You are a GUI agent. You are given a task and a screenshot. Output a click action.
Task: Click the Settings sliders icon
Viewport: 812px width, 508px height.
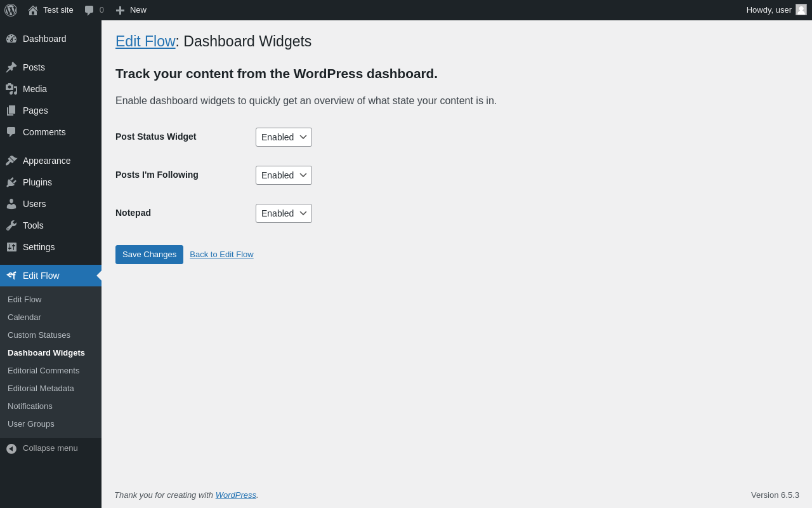(11, 247)
